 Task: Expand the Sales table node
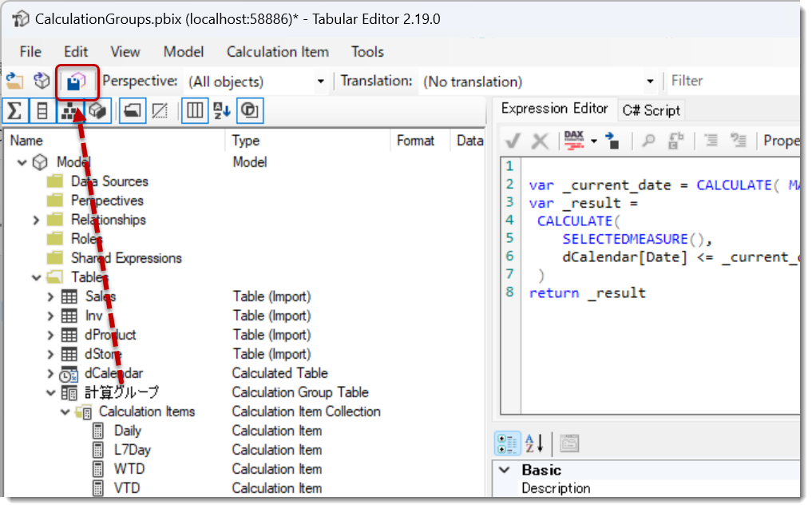[x=50, y=297]
